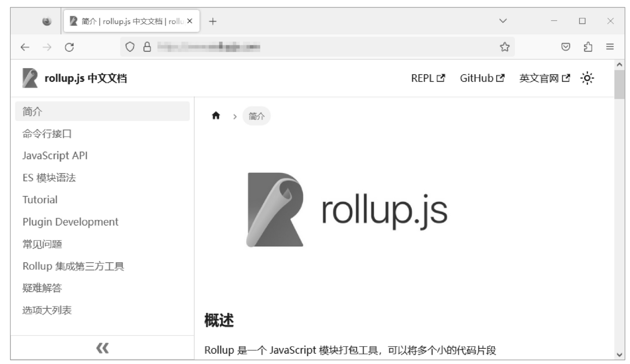Maximize the Firefox window
The width and height of the screenshot is (630, 364).
point(582,21)
